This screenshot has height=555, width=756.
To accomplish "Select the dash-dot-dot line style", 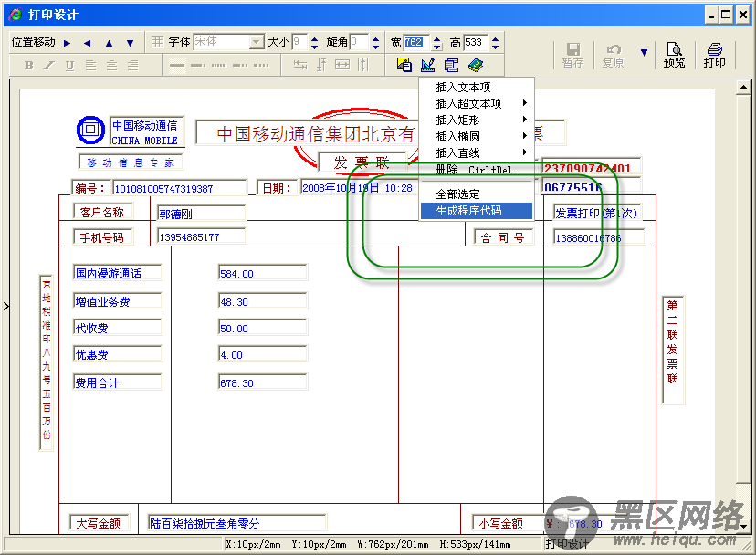I will (x=240, y=65).
